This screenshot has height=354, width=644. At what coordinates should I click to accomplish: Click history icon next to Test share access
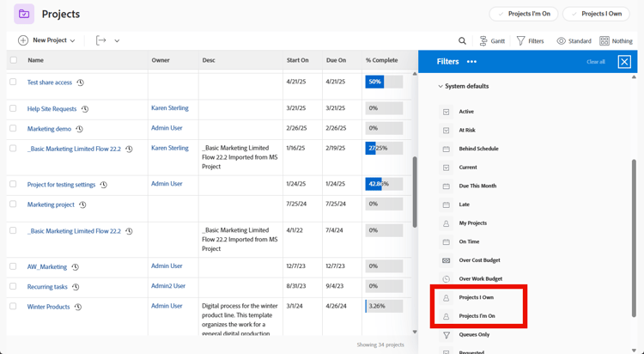click(81, 82)
